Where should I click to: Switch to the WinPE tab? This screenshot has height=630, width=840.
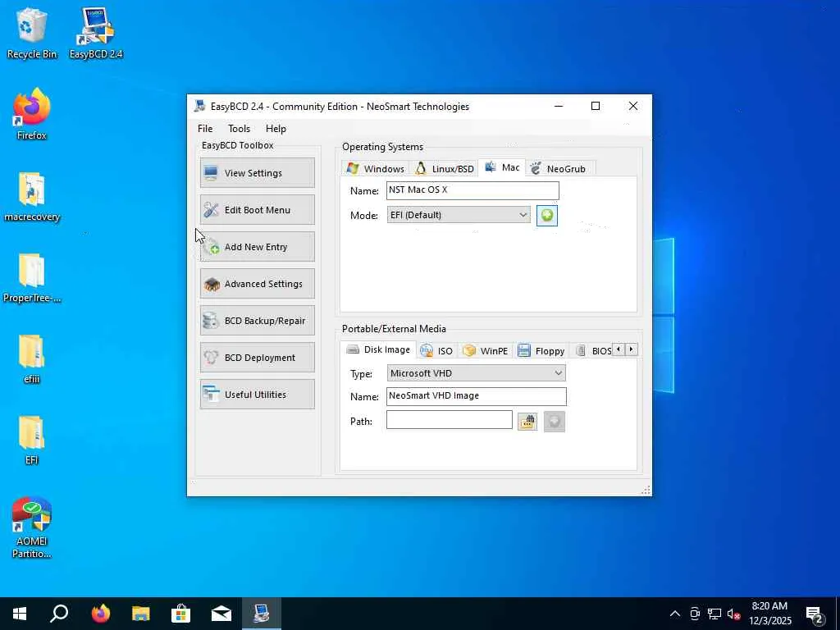click(486, 351)
